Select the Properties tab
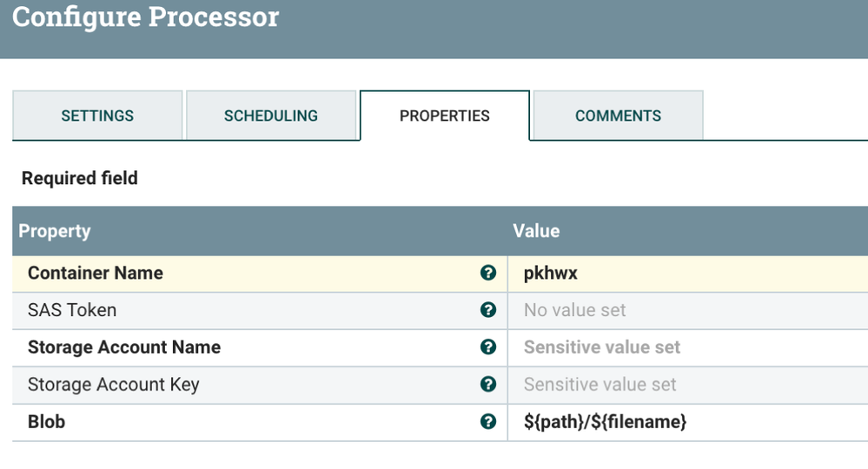Viewport: 868px width, 469px height. point(445,116)
